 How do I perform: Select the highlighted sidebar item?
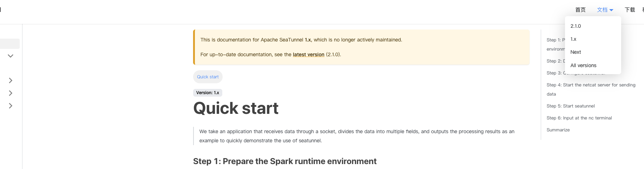tap(10, 44)
